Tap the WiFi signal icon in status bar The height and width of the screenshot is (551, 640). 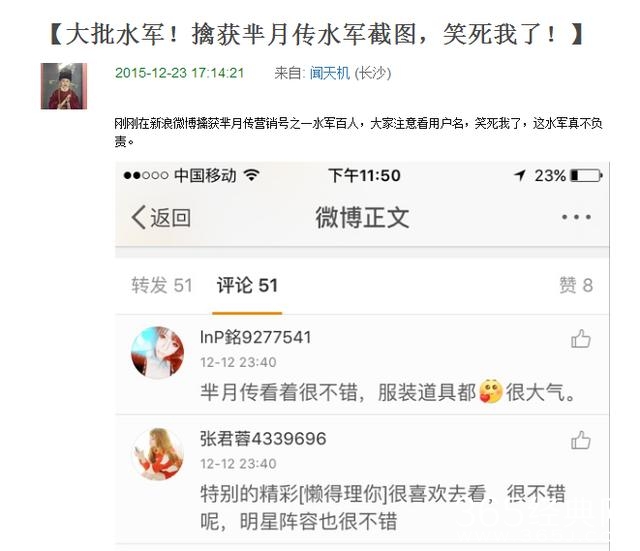(x=252, y=176)
